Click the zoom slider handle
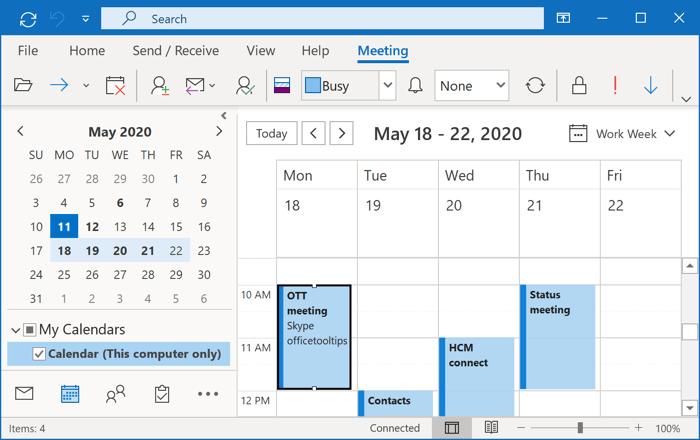 (x=580, y=428)
